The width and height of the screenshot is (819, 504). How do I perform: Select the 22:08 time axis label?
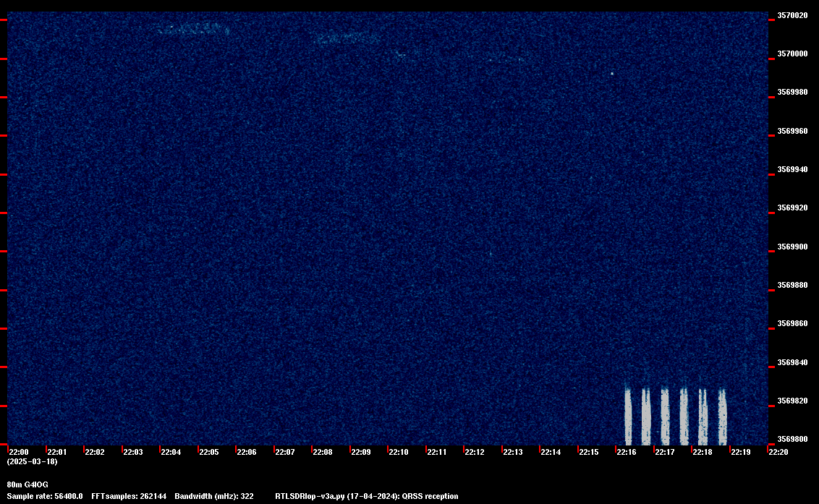point(322,452)
